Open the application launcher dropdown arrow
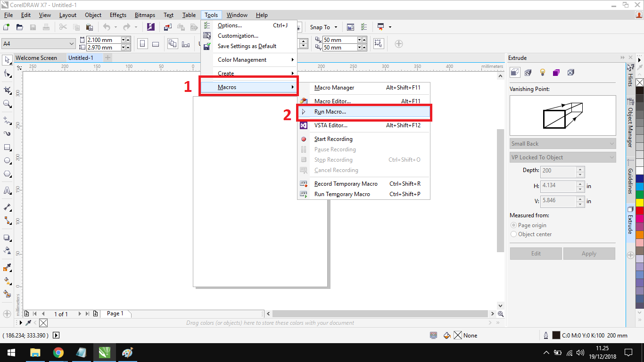Viewport: 644px width, 362px height. (390, 27)
